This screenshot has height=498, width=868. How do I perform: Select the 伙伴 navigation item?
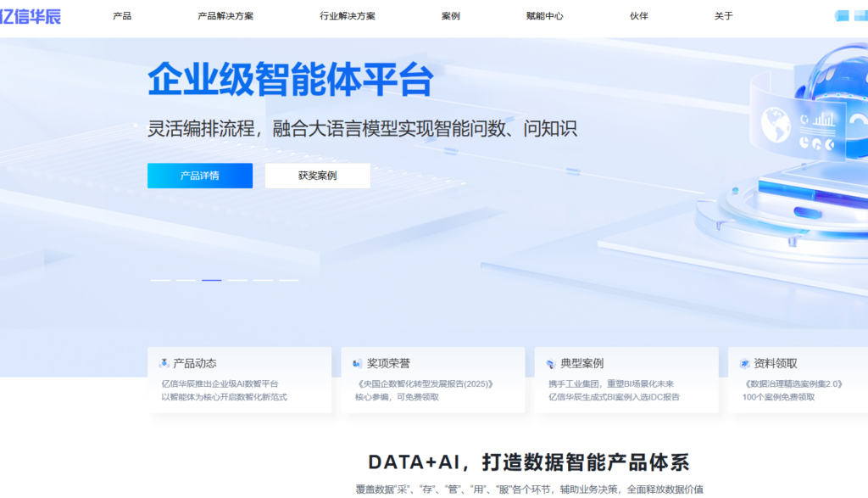[x=638, y=15]
